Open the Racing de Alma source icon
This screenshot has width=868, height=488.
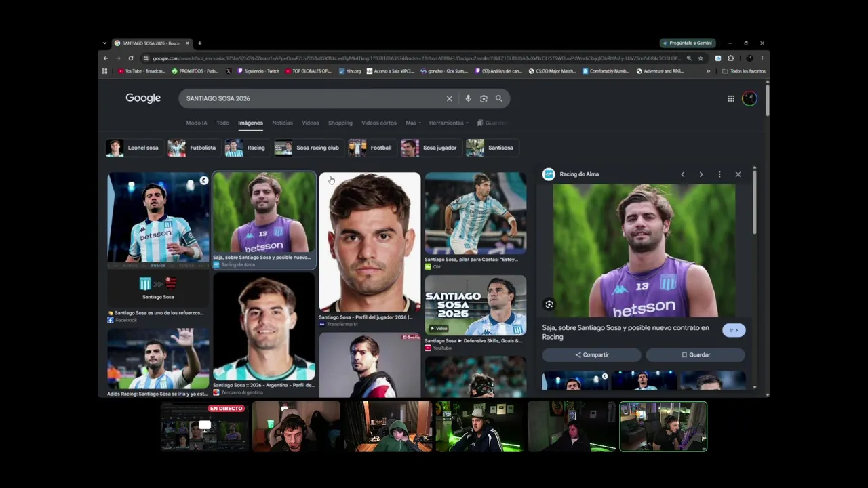549,174
